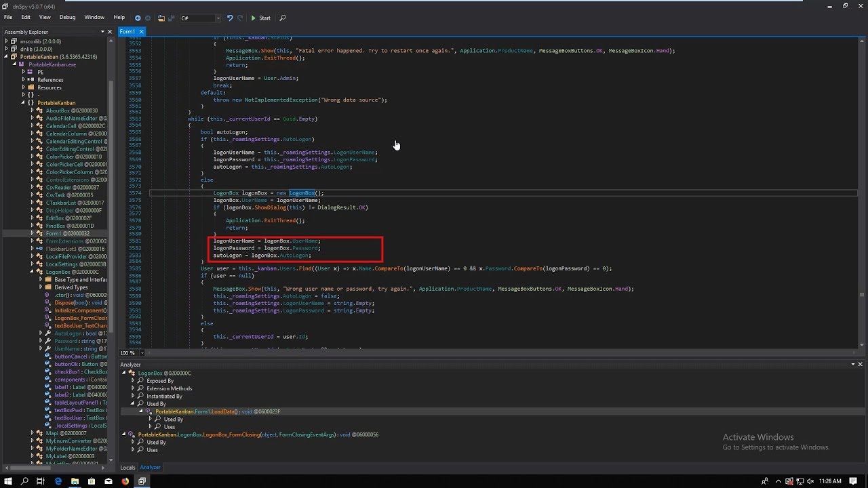Click the Save All toolbar icon
This screenshot has width=868, height=488.
(x=171, y=18)
